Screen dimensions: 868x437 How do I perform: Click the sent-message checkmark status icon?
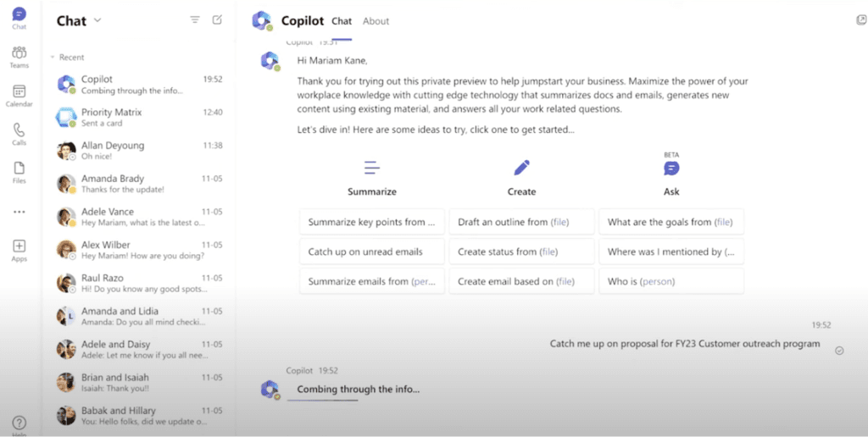click(x=839, y=350)
